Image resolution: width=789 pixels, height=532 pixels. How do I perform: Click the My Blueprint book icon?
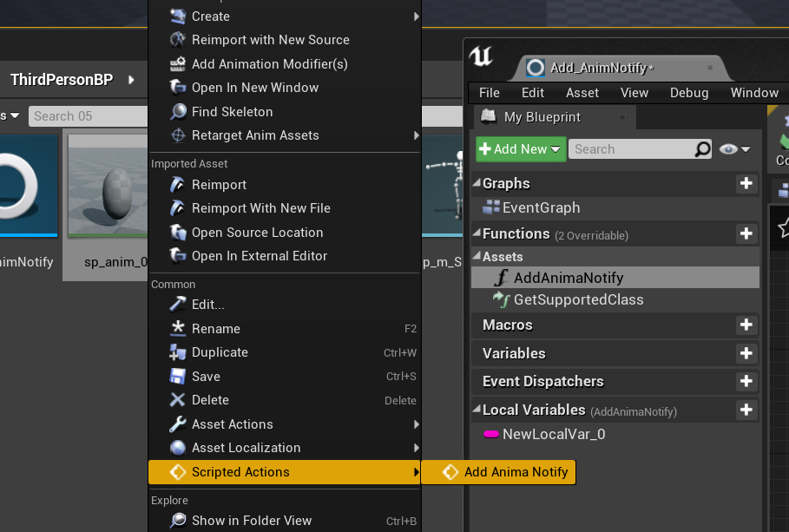[489, 117]
